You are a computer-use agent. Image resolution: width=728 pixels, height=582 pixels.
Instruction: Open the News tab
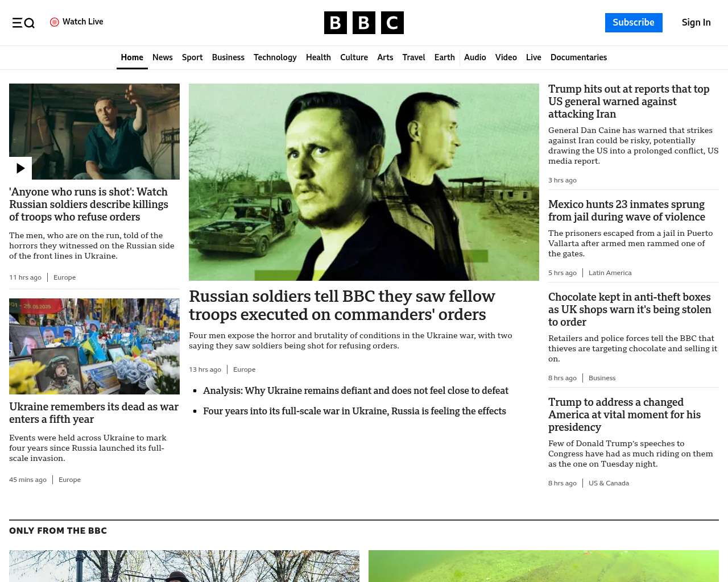[x=162, y=57]
